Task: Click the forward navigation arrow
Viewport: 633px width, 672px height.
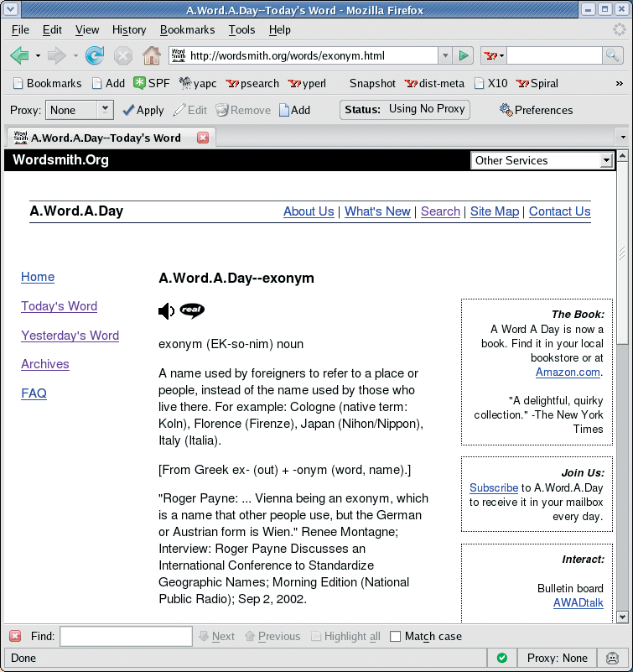Action: click(56, 55)
